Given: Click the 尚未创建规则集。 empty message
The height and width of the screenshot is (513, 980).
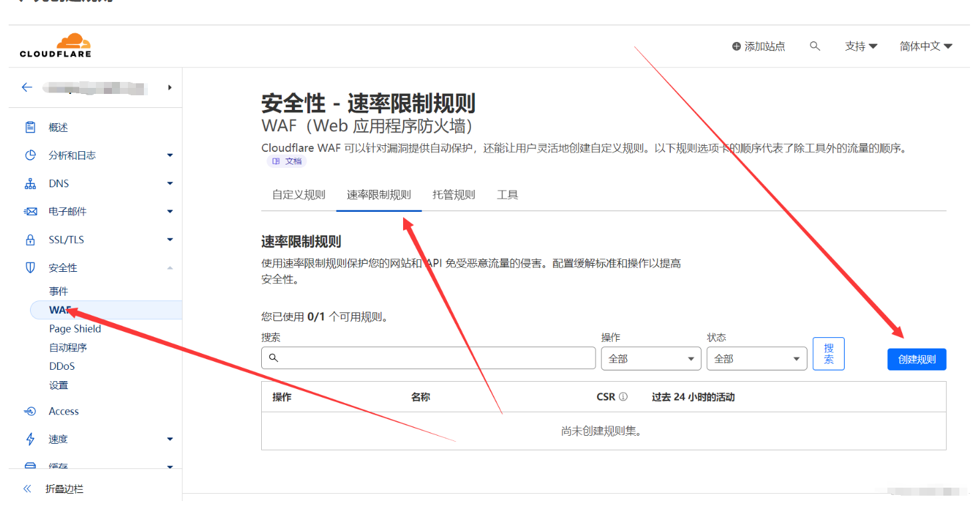Looking at the screenshot, I should click(602, 431).
